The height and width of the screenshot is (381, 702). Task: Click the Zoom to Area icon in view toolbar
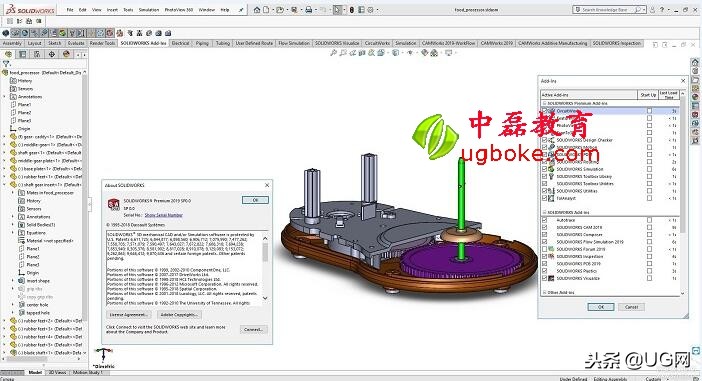point(342,53)
